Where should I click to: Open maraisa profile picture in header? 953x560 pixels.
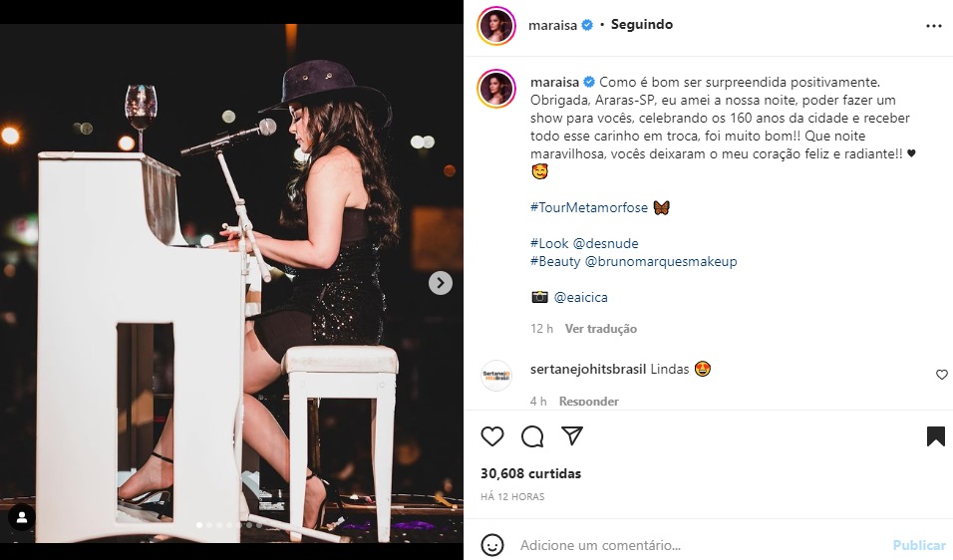(496, 25)
